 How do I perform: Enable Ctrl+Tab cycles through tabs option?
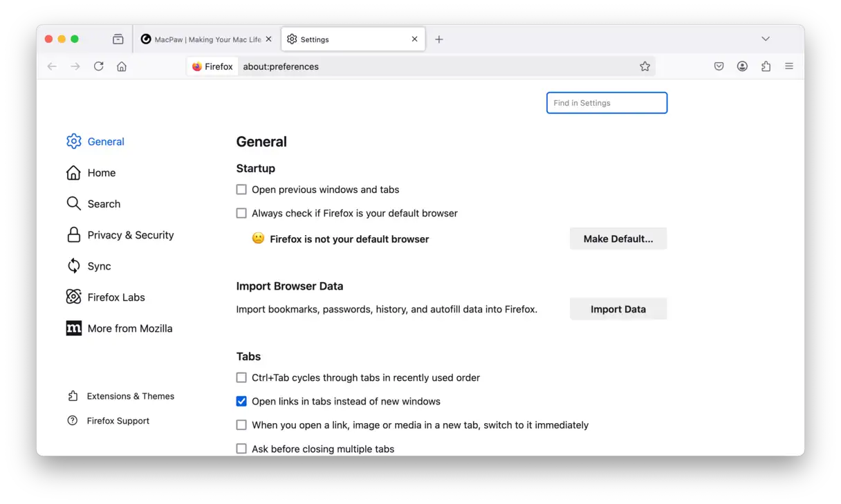(241, 377)
